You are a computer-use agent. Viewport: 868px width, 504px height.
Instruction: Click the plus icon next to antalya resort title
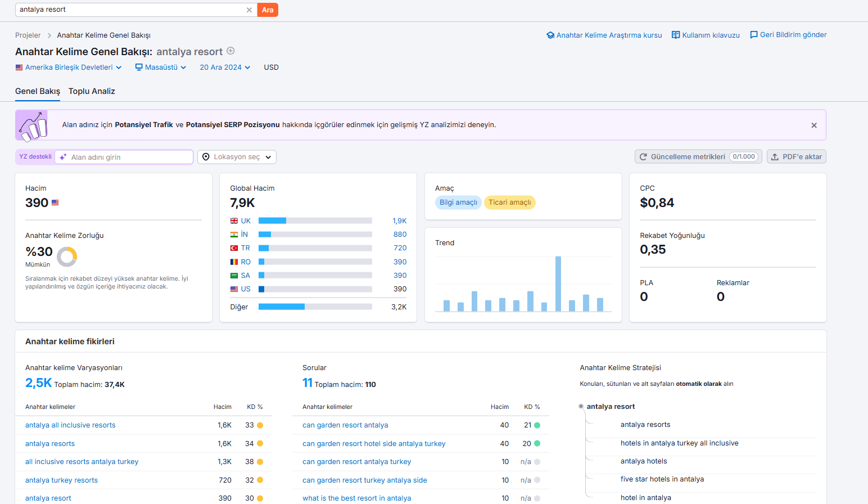pos(230,51)
